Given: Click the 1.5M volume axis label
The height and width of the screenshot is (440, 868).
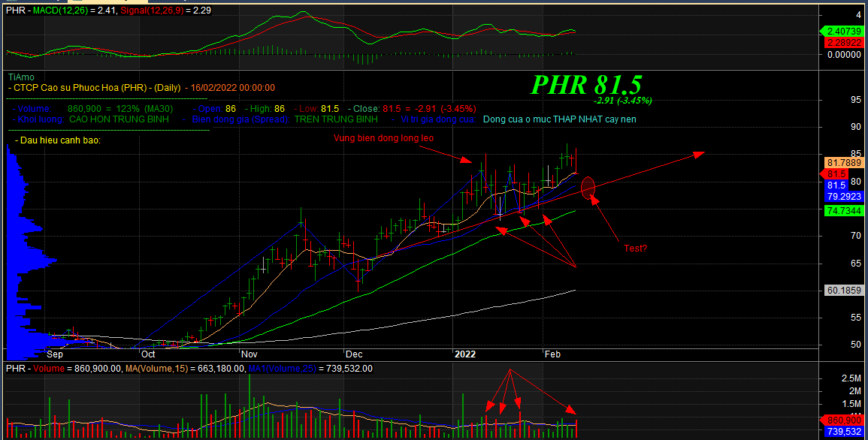Looking at the screenshot, I should pos(851,403).
